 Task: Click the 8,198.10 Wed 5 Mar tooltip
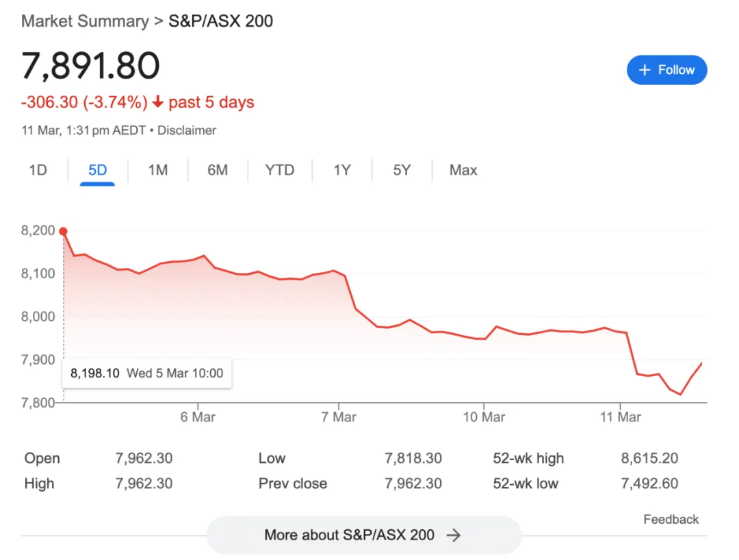click(146, 373)
